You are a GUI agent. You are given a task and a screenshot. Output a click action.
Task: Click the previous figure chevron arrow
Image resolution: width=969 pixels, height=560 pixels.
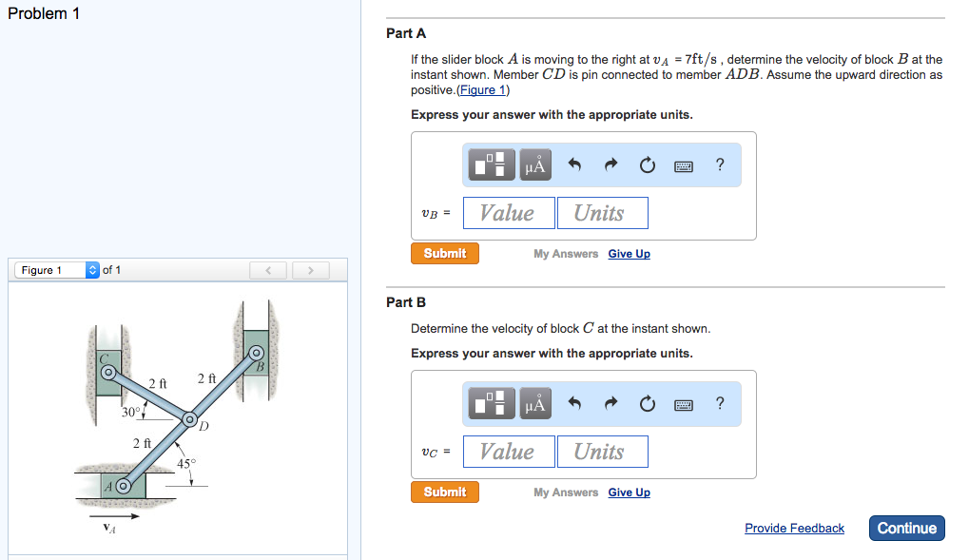267,270
